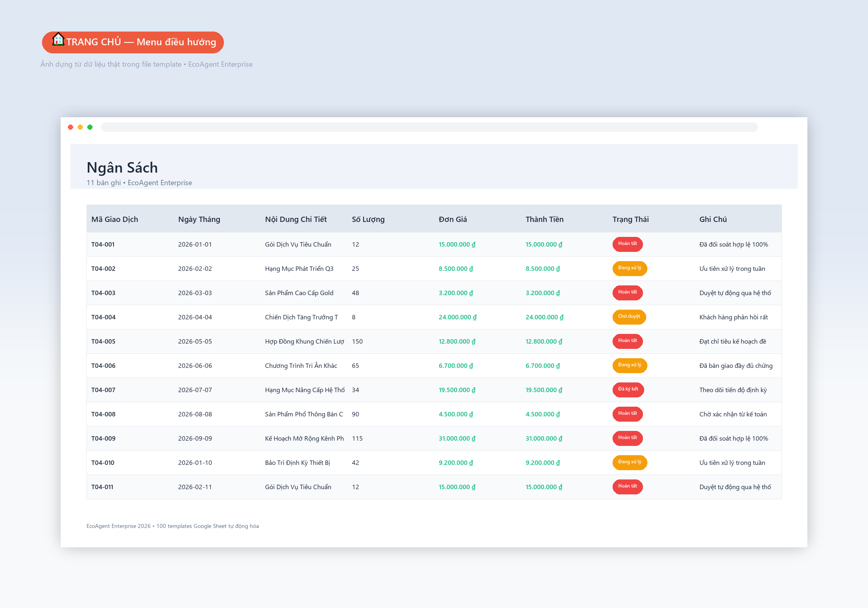This screenshot has height=608, width=868.
Task: Select transaction code T04-001
Action: point(103,244)
